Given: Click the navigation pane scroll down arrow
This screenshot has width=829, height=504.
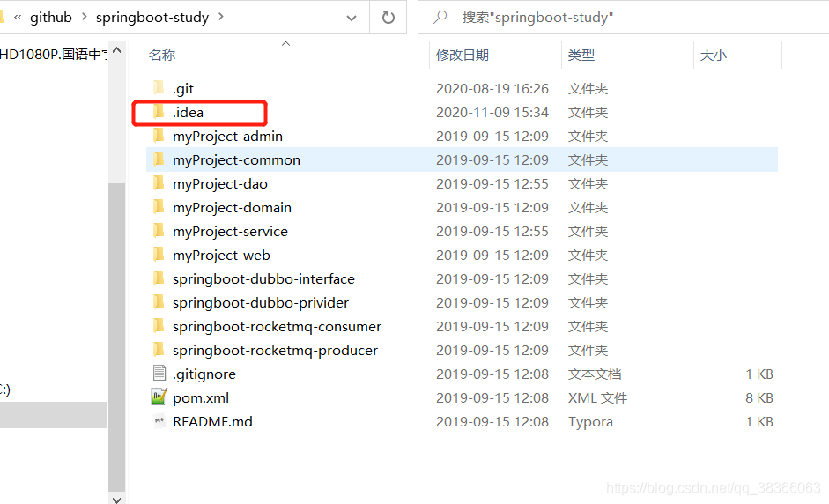Looking at the screenshot, I should 117,498.
